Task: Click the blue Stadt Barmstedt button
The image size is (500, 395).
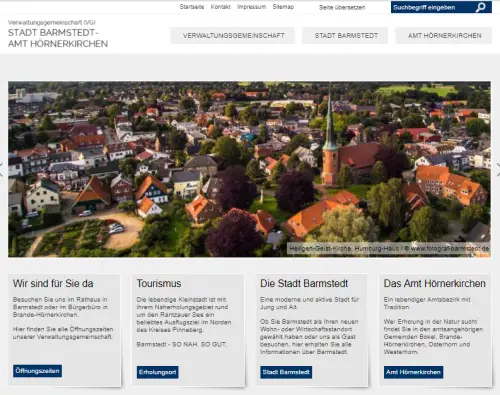Action: pyautogui.click(x=286, y=372)
